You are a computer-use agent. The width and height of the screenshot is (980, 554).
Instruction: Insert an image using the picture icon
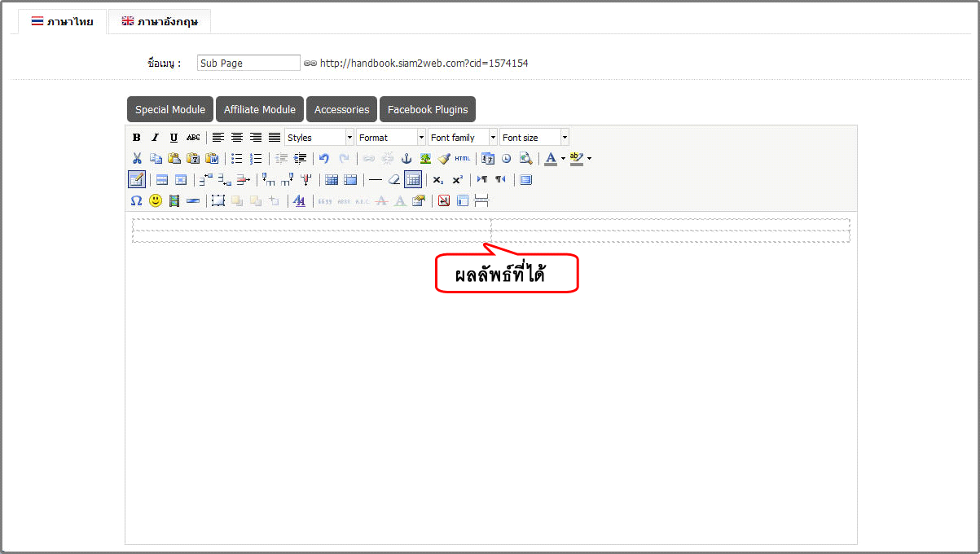[x=425, y=159]
